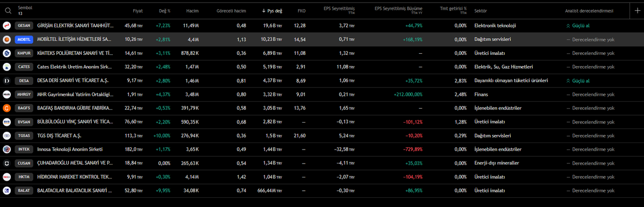
Task: Click the HKTM company logo
Action: (6, 177)
